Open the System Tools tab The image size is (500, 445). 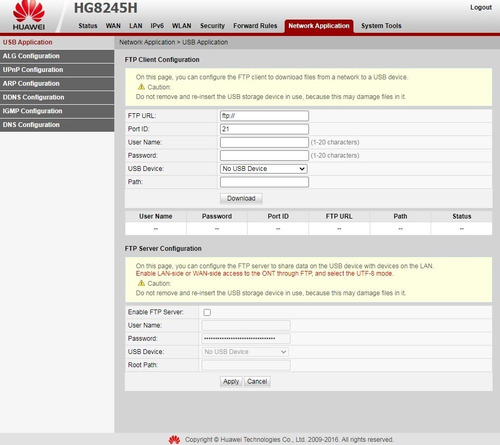pyautogui.click(x=381, y=26)
